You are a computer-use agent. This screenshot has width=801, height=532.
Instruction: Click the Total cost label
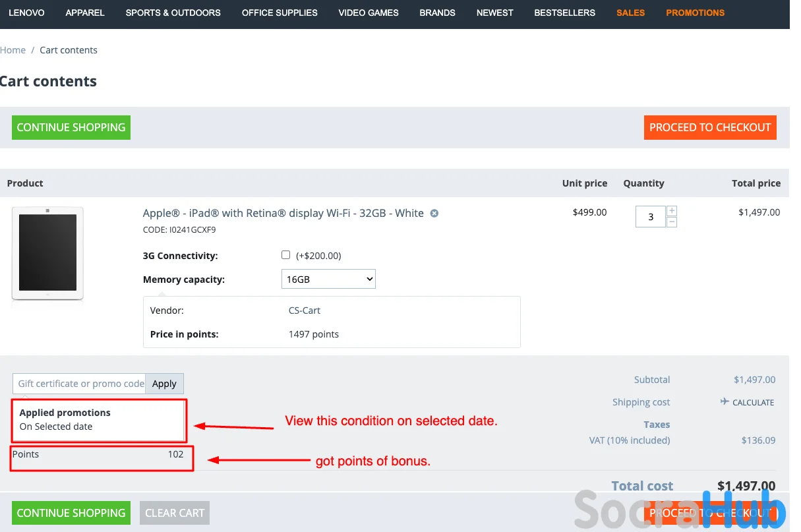(x=642, y=486)
